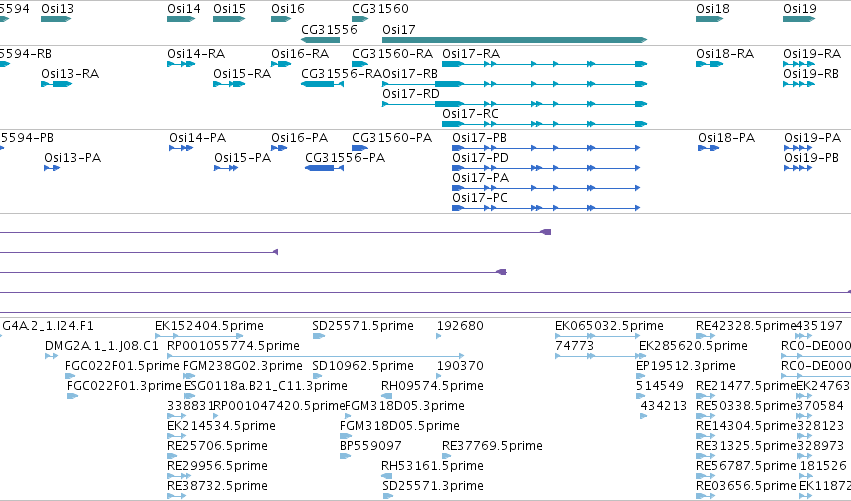Select protein Osi15-PA

tap(226, 168)
